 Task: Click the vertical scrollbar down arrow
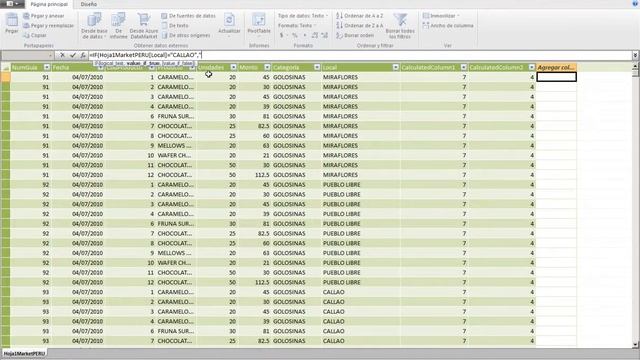636,345
